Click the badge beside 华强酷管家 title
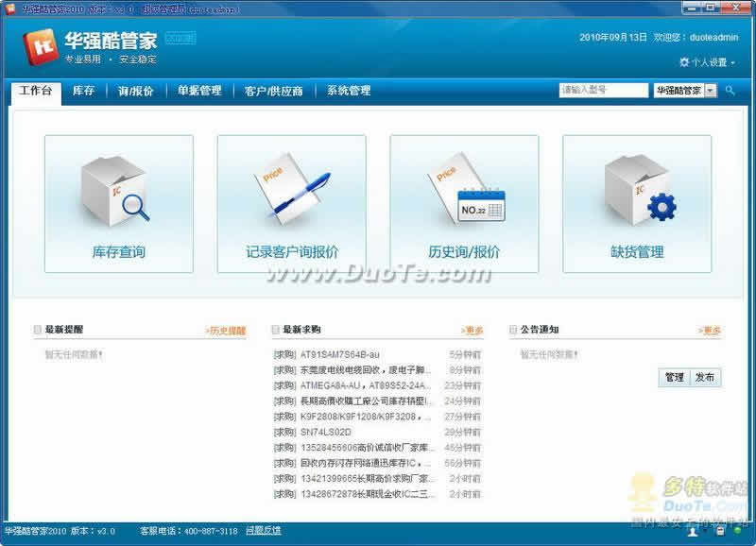Image resolution: width=756 pixels, height=546 pixels. tap(180, 38)
